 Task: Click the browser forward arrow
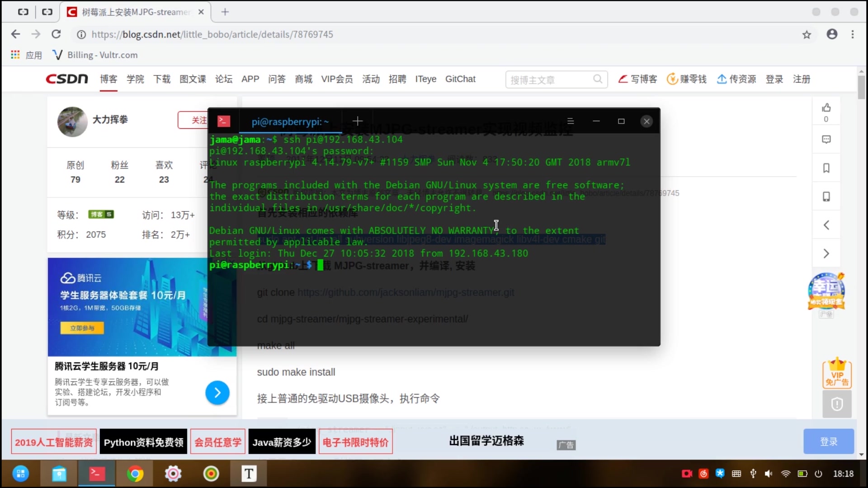click(36, 34)
